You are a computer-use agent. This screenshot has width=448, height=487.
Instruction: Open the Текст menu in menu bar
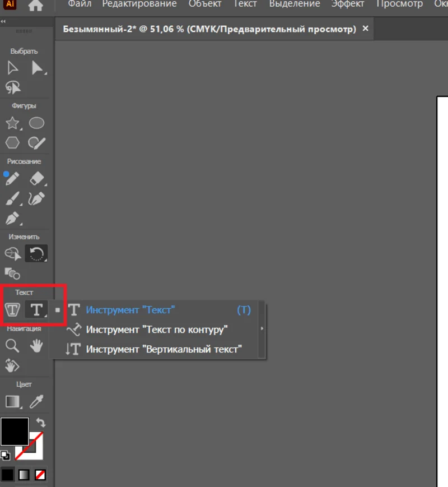245,4
